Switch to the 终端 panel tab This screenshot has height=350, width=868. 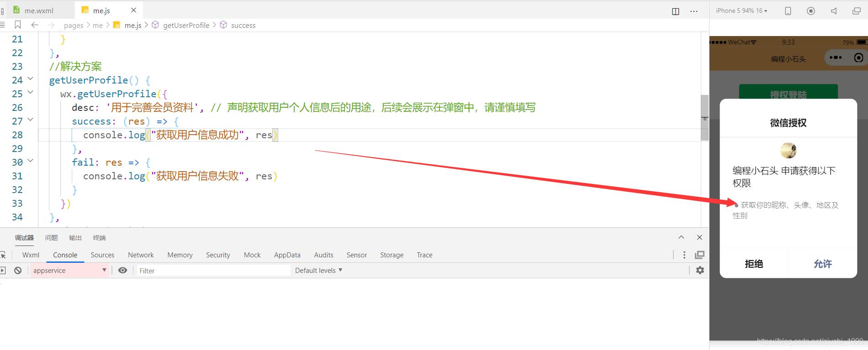99,238
